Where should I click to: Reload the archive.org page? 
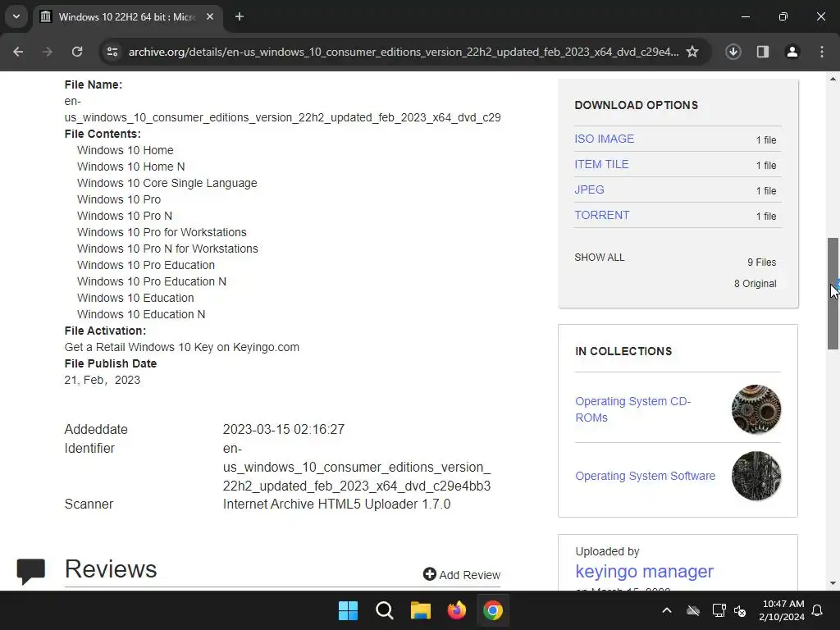click(x=77, y=52)
